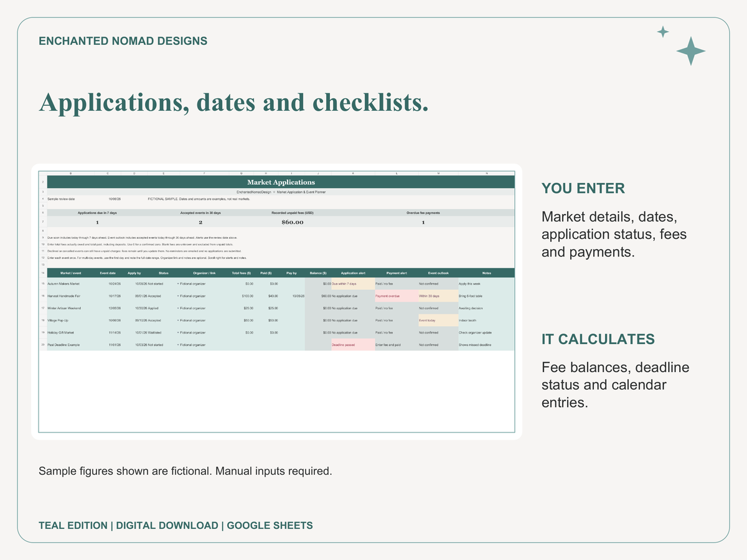Click the spreadsheet preview thumbnail
This screenshot has height=560, width=747.
[x=276, y=302]
